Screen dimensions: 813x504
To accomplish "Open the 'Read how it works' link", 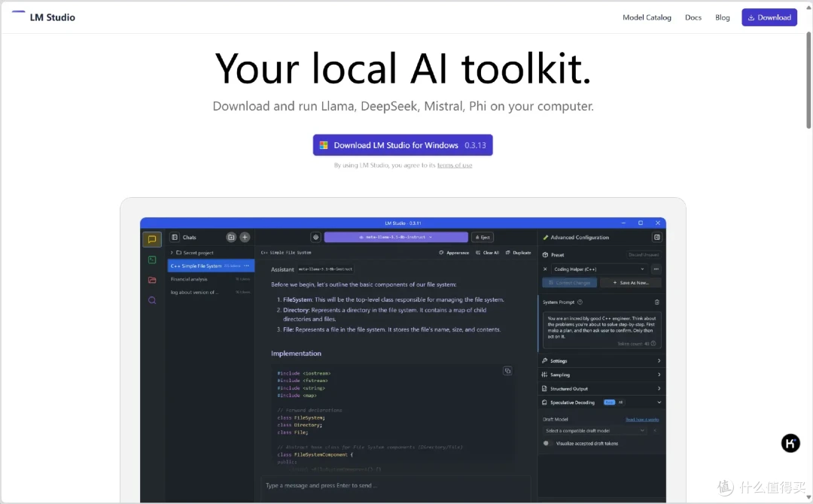I will pos(642,420).
